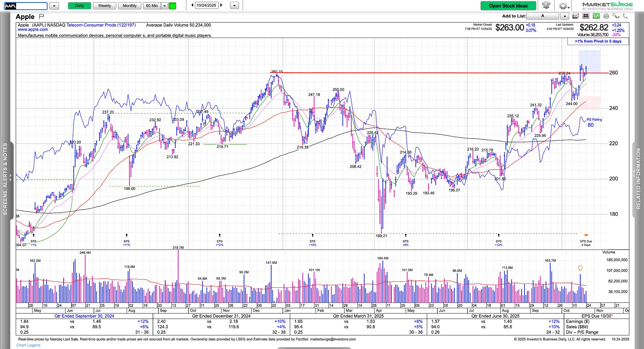
Task: Expand the Add to List dropdown arrow
Action: (565, 16)
